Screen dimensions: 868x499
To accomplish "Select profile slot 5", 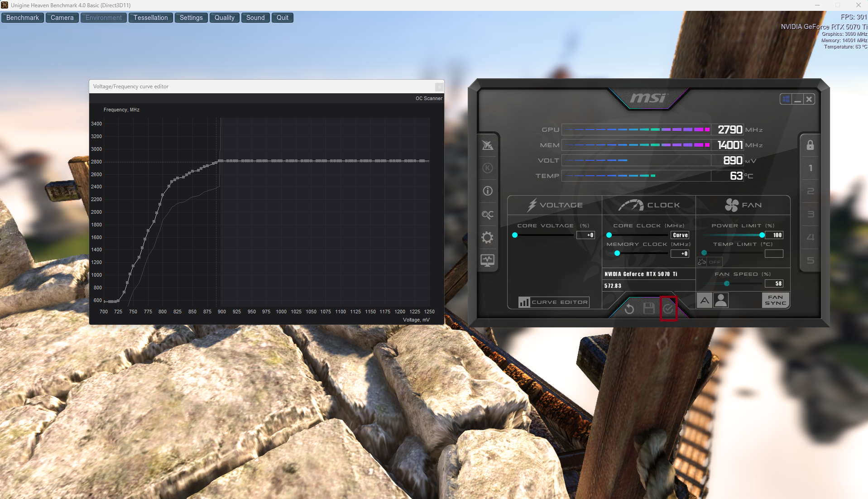I will click(810, 260).
